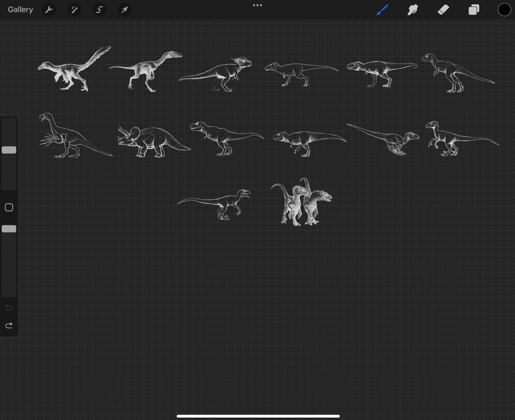Click the brush size slider handle

[x=9, y=150]
